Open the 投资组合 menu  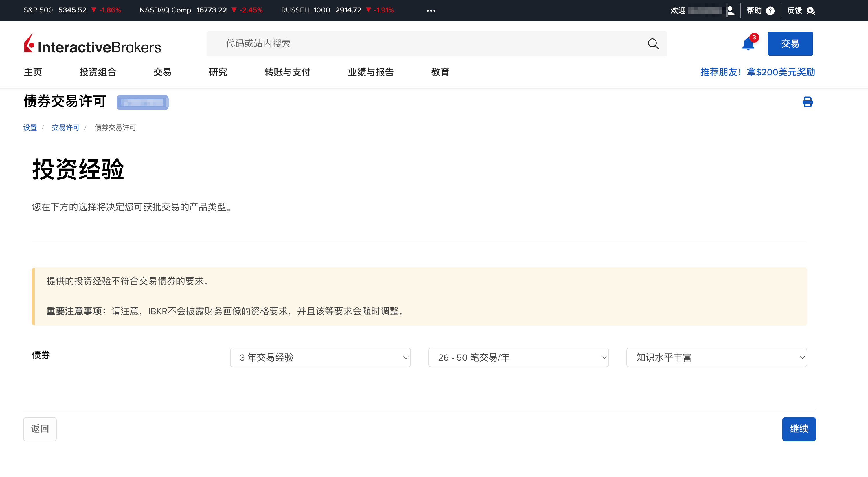pyautogui.click(x=98, y=72)
